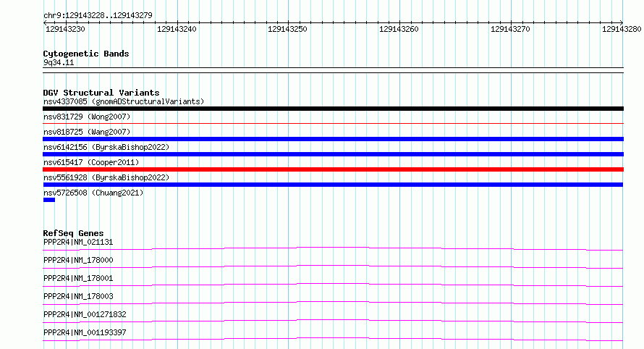Click ruler tick label 129143250
Image resolution: width=644 pixels, height=349 pixels.
click(x=287, y=29)
